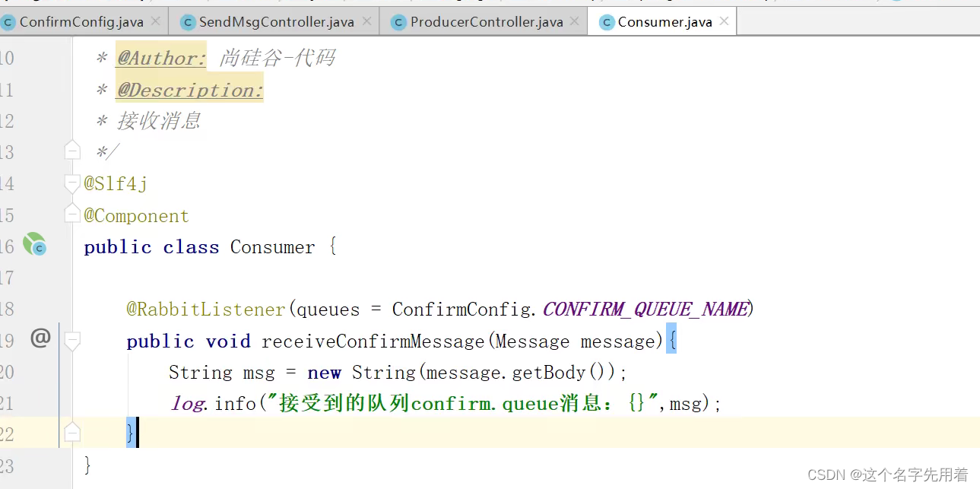Click the receiveConfirmMessage method name
980x489 pixels.
click(373, 341)
